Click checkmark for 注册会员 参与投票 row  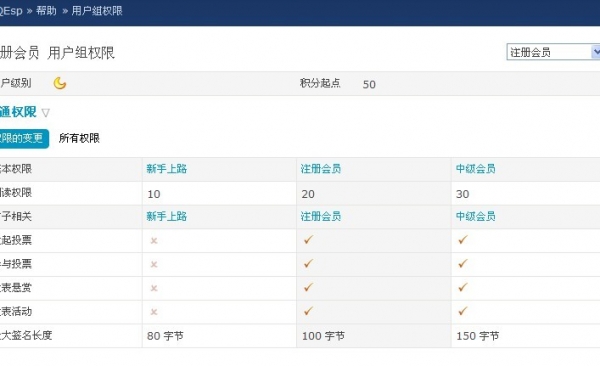tap(308, 264)
